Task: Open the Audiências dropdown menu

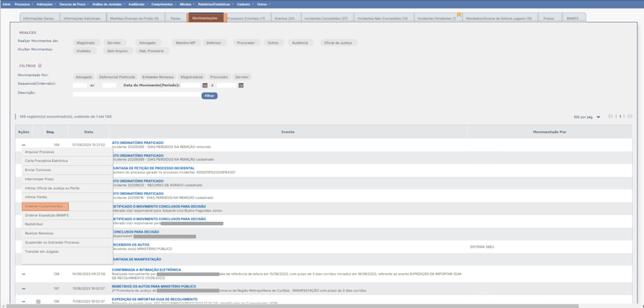Action: click(138, 4)
